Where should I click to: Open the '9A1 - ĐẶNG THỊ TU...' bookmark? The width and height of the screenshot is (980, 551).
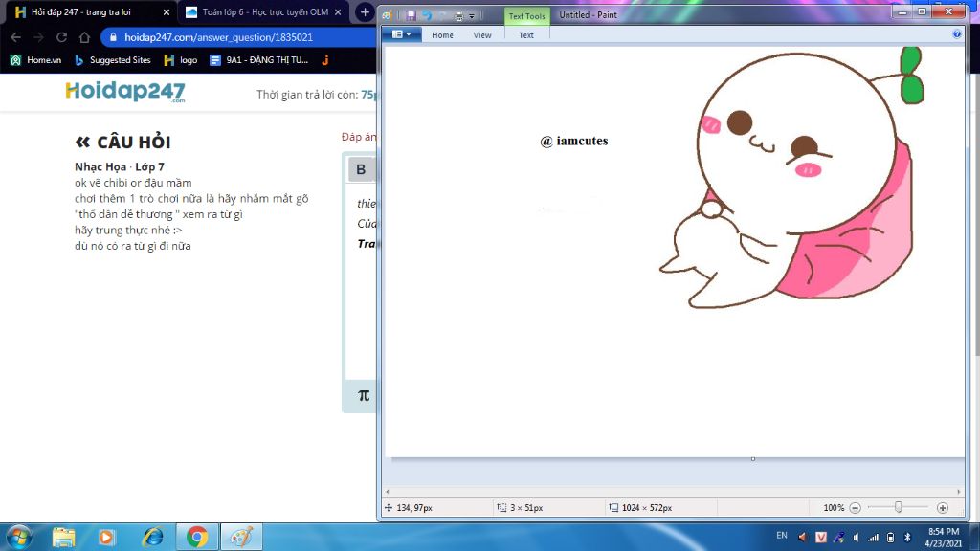pyautogui.click(x=258, y=60)
